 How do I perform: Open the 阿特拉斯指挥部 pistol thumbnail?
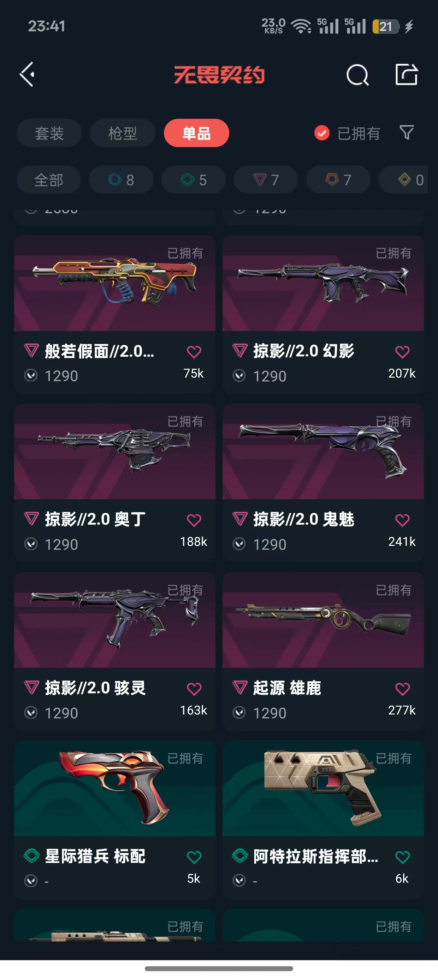tap(323, 788)
